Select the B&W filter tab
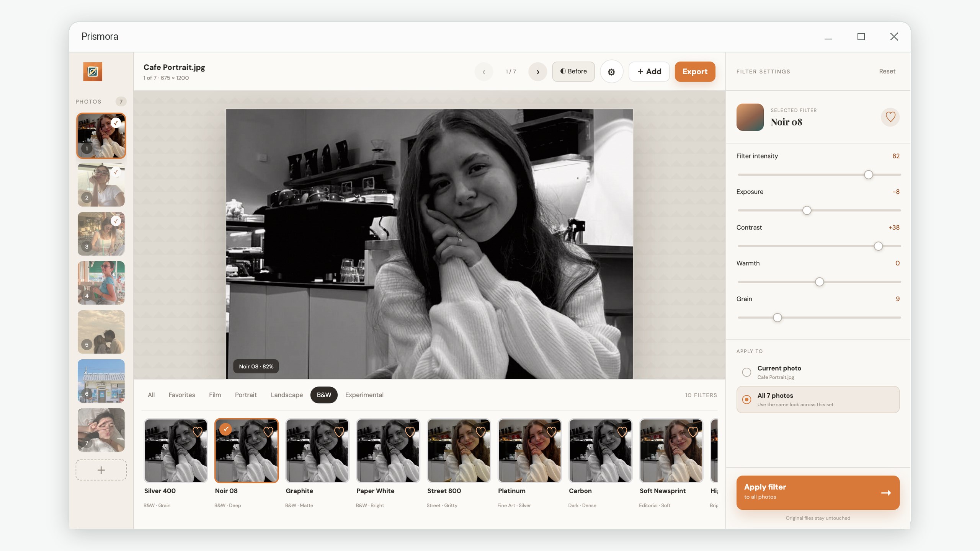980x551 pixels. tap(324, 395)
